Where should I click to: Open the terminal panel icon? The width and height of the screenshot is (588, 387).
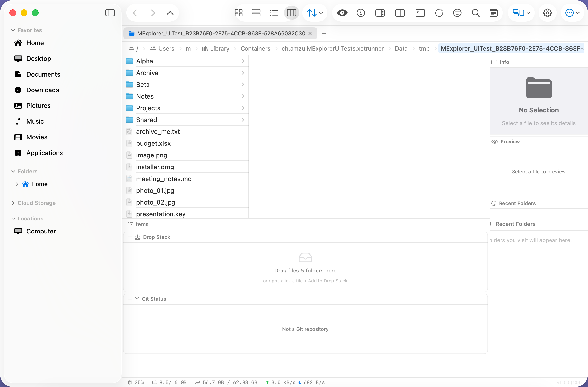420,13
